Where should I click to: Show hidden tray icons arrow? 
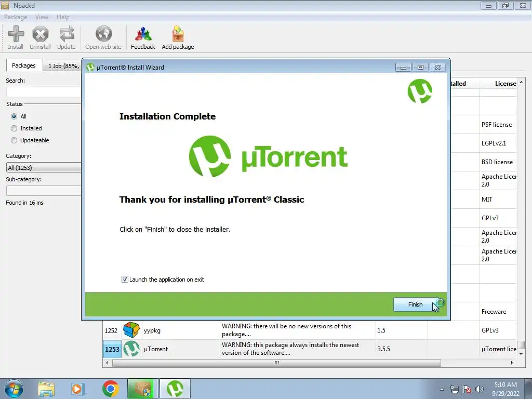442,389
